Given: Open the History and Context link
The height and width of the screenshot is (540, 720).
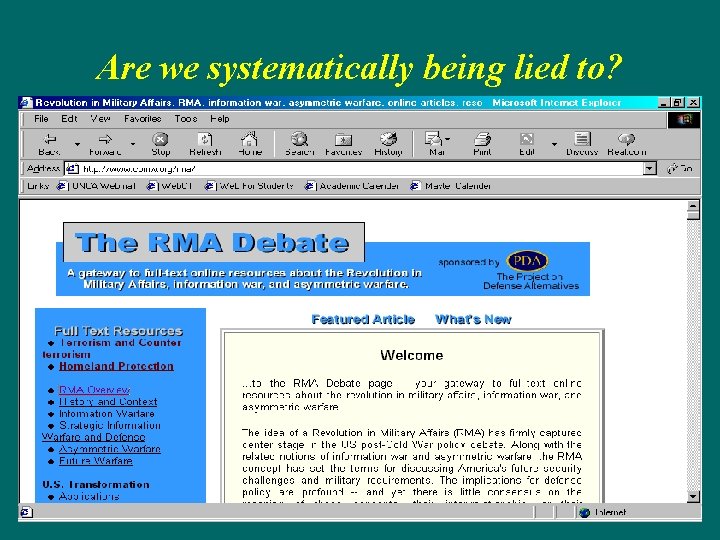Looking at the screenshot, I should [108, 402].
